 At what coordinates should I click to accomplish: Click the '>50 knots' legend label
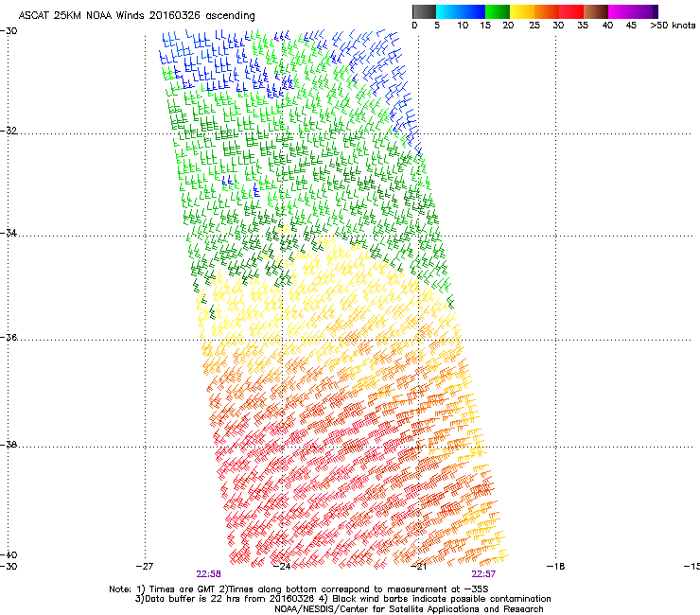click(x=673, y=26)
